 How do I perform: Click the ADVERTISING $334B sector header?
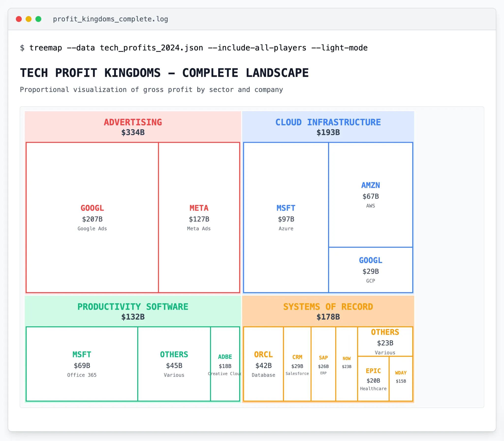click(133, 127)
